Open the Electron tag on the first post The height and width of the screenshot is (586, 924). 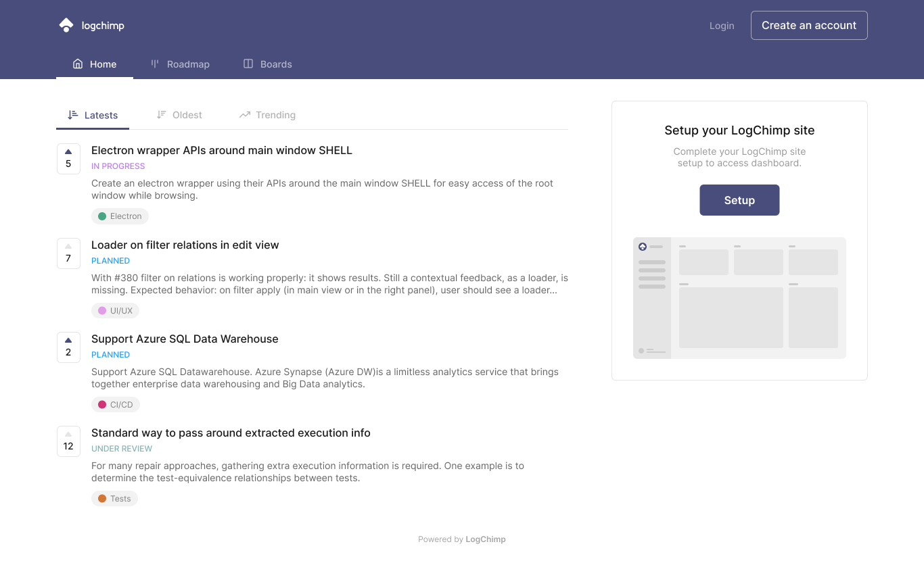tap(120, 216)
